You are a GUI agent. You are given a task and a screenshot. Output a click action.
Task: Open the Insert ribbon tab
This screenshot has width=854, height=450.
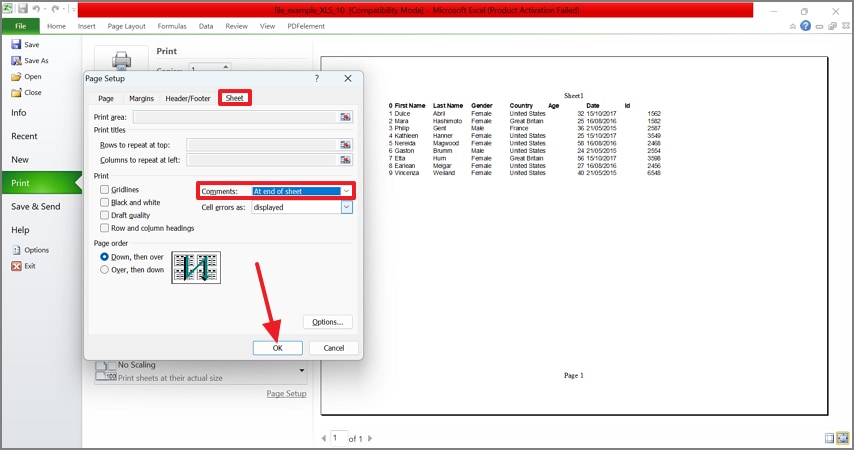(x=87, y=26)
